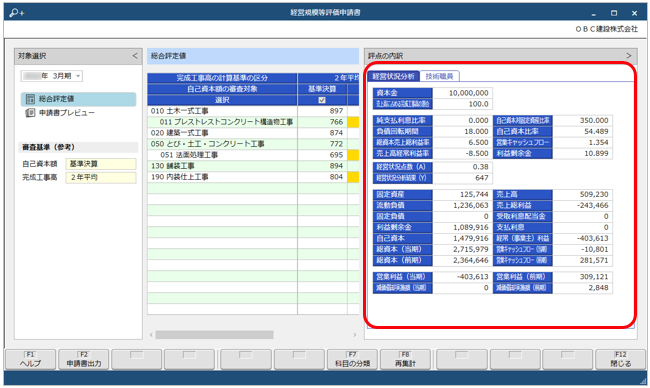The image size is (650, 388).
Task: Click the 資本金 value 10,000,000
Action: 463,93
